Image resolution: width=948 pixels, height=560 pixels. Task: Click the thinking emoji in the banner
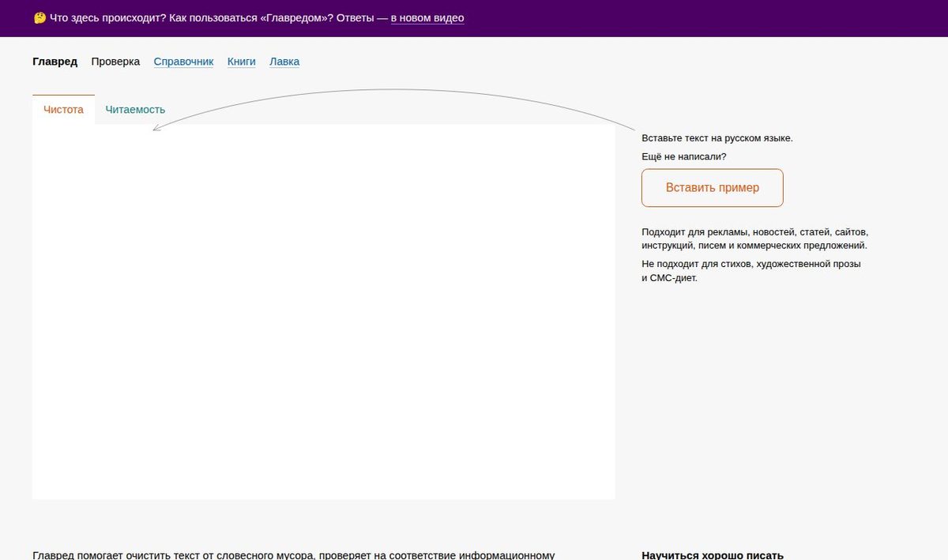[39, 17]
